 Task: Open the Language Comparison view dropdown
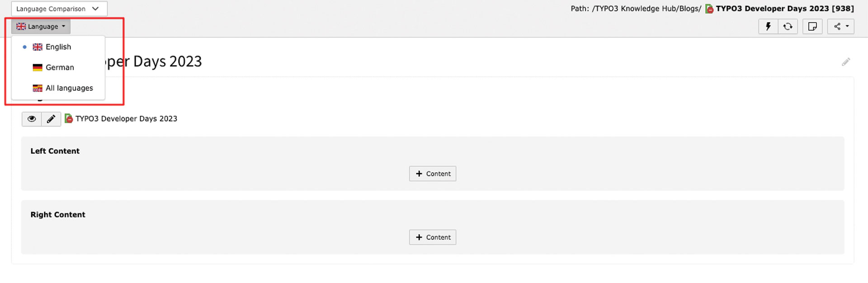tap(59, 9)
